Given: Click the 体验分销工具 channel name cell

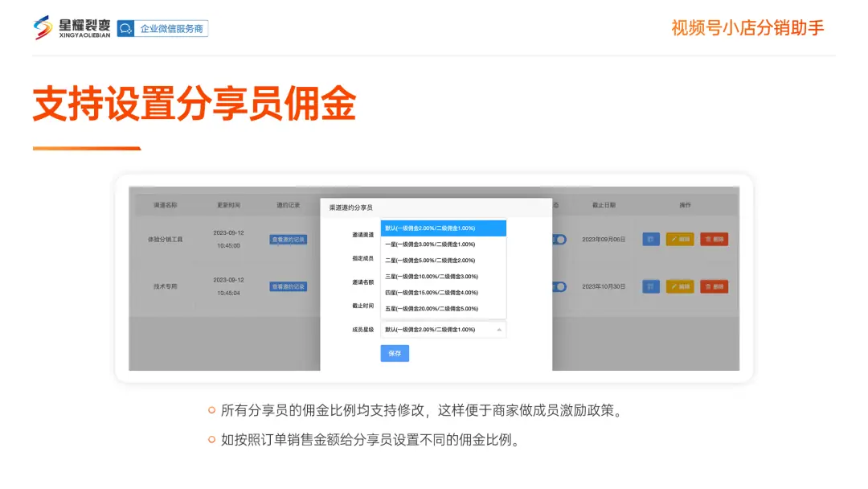Looking at the screenshot, I should click(165, 239).
